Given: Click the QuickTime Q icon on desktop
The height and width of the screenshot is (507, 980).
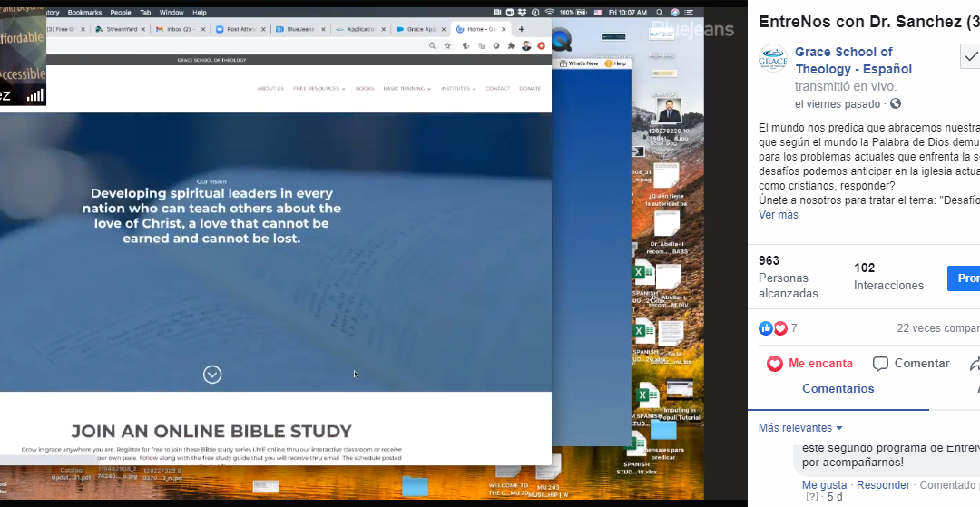Looking at the screenshot, I should (x=562, y=40).
